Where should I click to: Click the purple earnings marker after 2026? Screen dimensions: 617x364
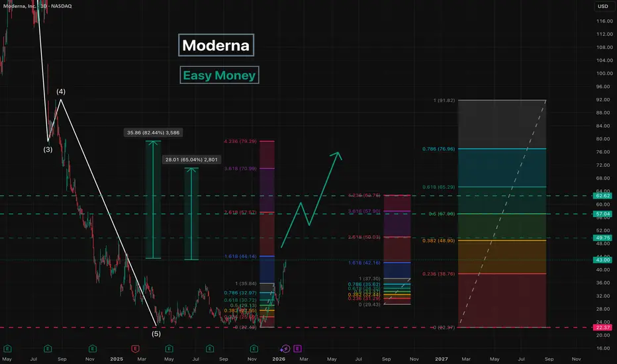[297, 349]
